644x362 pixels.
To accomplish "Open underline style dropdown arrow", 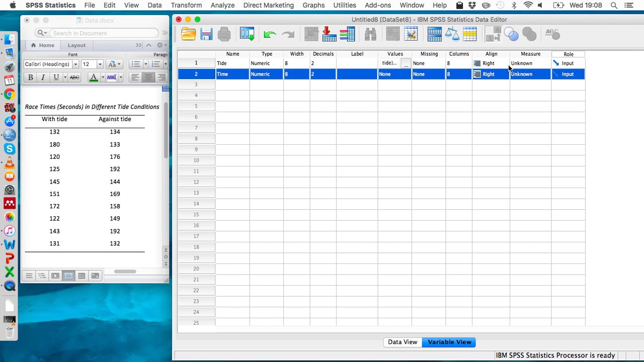I will (65, 77).
